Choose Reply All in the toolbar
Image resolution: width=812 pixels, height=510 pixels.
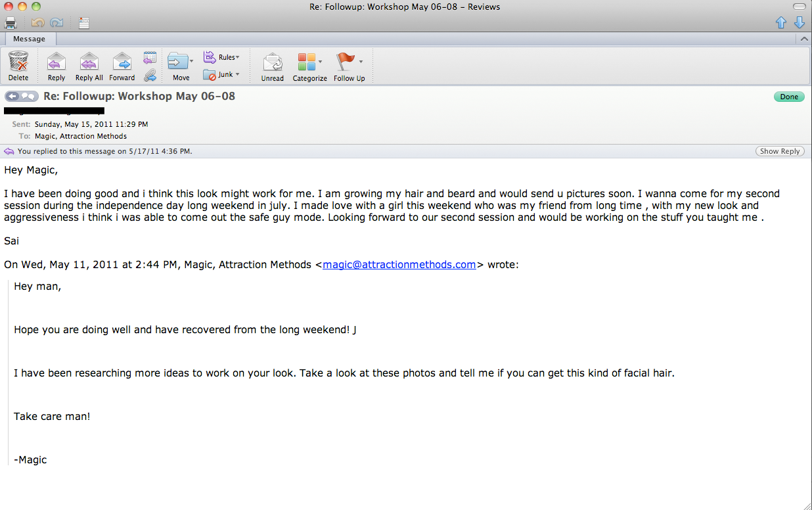coord(89,66)
